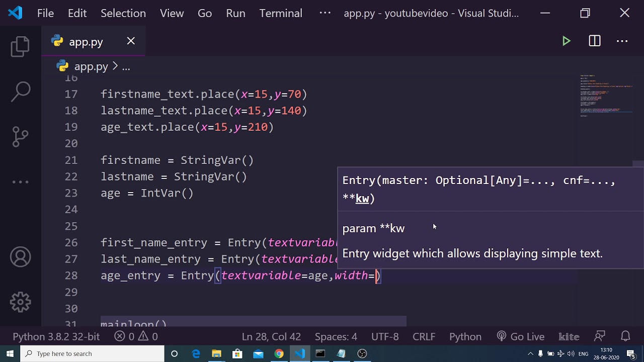
Task: Expand the hidden menu bar items ellipsis
Action: click(325, 13)
